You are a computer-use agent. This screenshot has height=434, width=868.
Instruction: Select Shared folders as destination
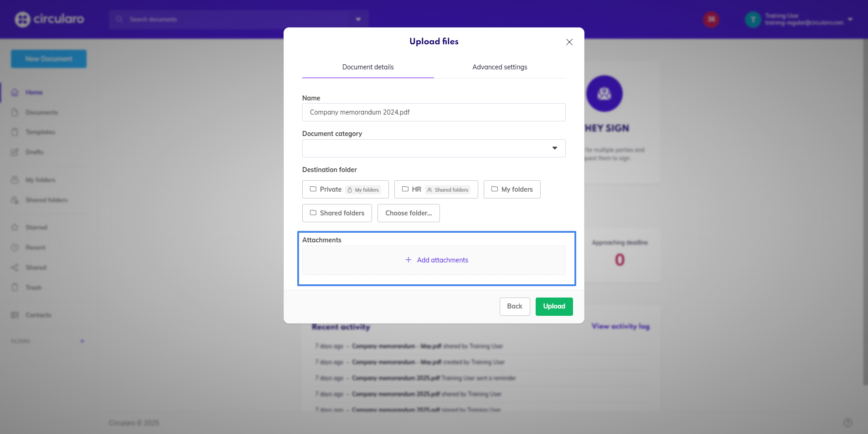click(x=337, y=213)
